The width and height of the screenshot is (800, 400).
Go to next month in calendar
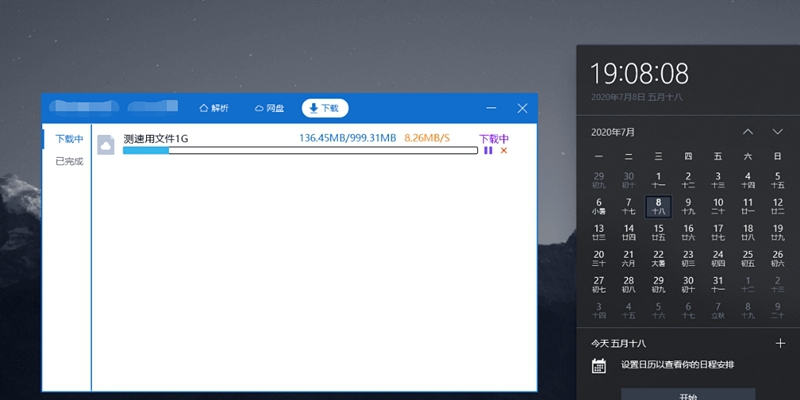(777, 132)
